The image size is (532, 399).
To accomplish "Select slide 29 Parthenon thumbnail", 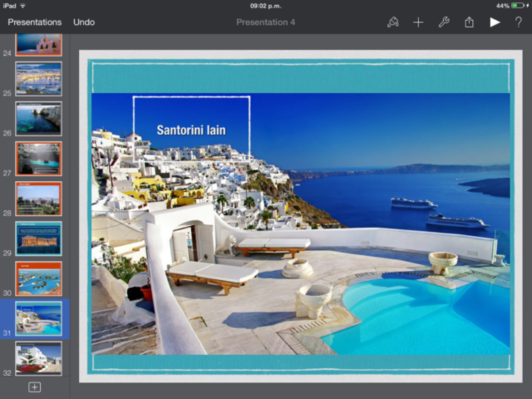I will tap(38, 239).
